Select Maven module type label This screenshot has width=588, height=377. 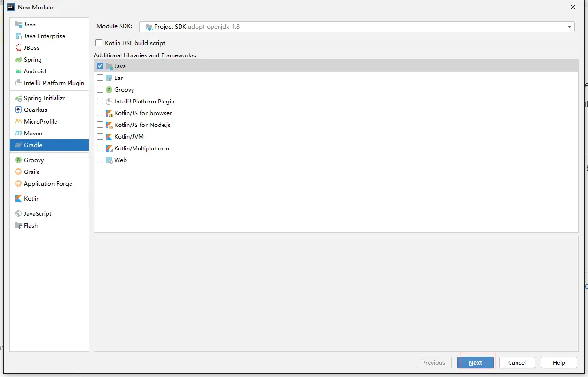pos(33,134)
